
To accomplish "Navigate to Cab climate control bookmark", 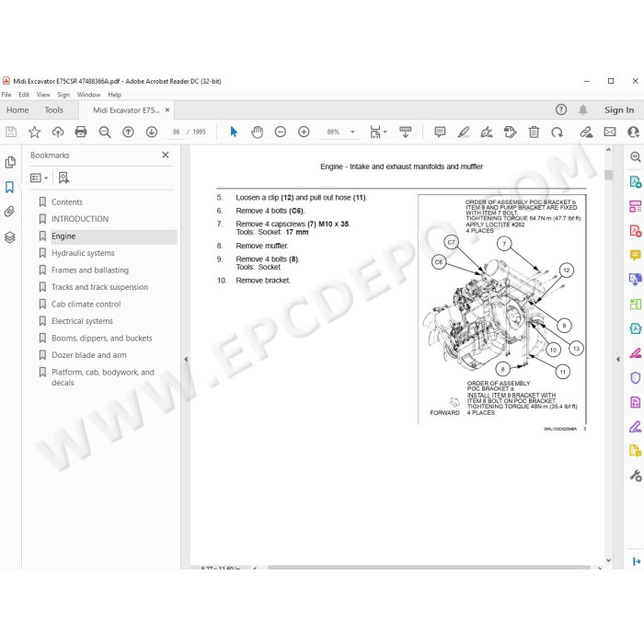I will (x=86, y=305).
